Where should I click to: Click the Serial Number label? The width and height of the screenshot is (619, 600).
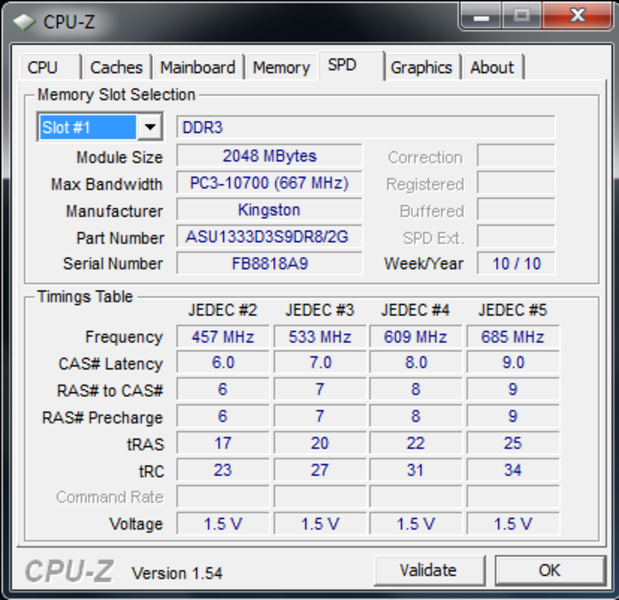(x=113, y=264)
